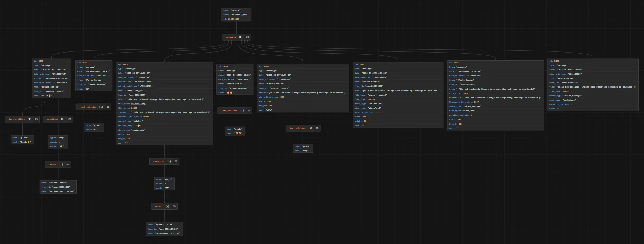Viewport: 644px width, 244px height.
Task: Click plain text node "Hello"
Action: tap(23, 140)
